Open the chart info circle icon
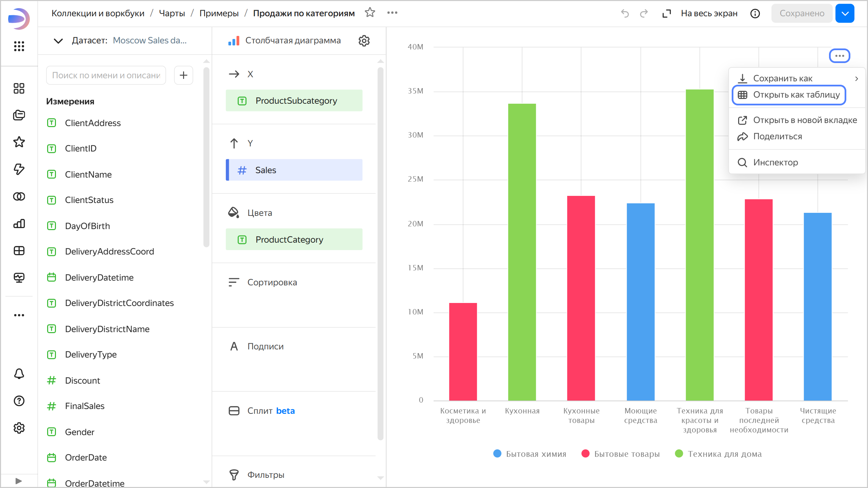The width and height of the screenshot is (868, 488). pyautogui.click(x=755, y=14)
